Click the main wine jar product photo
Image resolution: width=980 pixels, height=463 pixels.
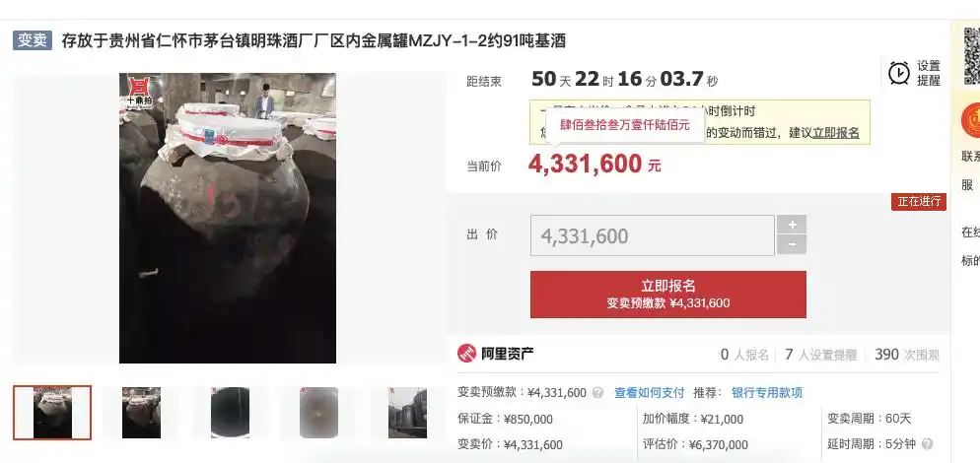(228, 218)
